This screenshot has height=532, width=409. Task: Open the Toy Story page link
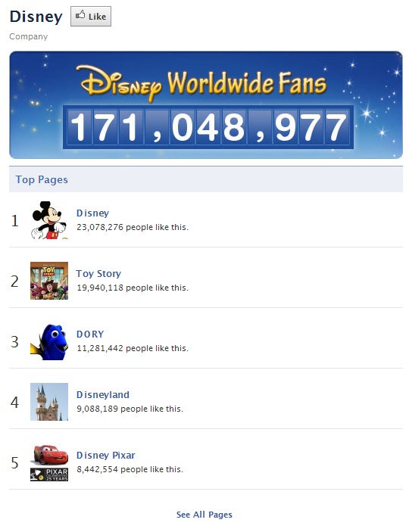point(98,273)
